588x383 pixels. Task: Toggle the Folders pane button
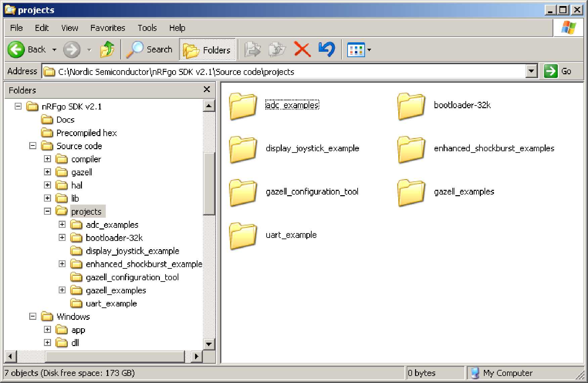[x=207, y=50]
